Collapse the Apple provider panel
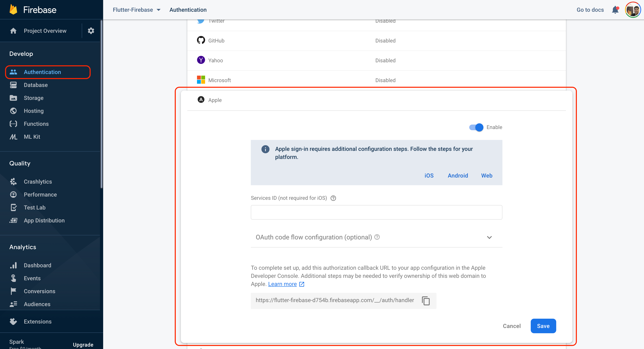The image size is (644, 349). tap(215, 100)
